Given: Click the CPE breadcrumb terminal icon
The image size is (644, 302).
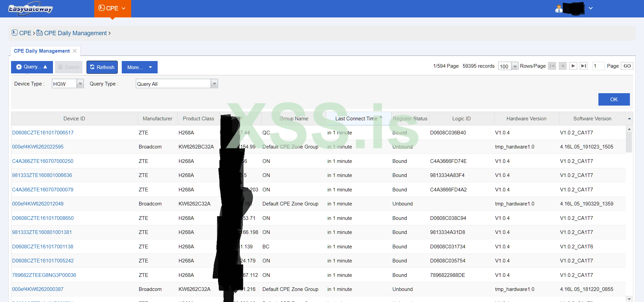Looking at the screenshot, I should tap(15, 33).
